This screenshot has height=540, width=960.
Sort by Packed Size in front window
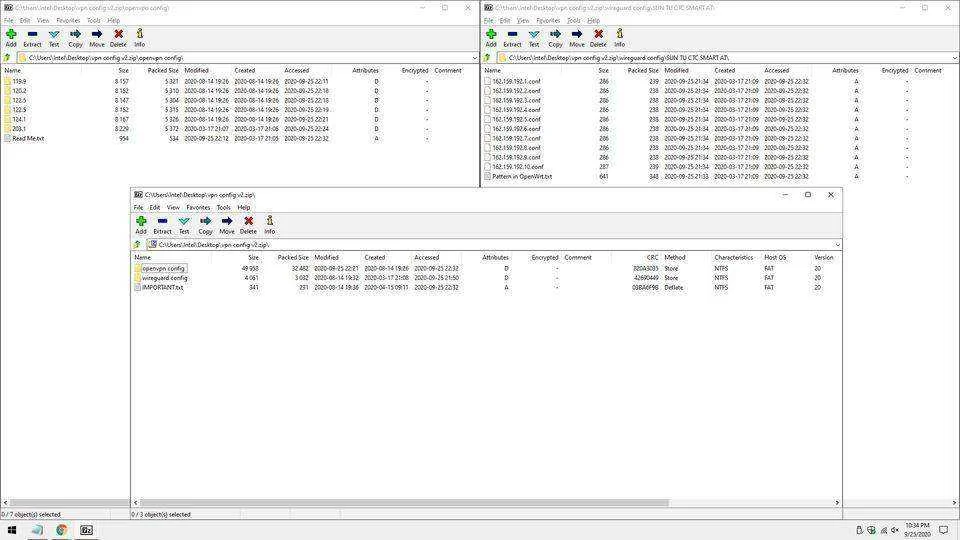[293, 257]
